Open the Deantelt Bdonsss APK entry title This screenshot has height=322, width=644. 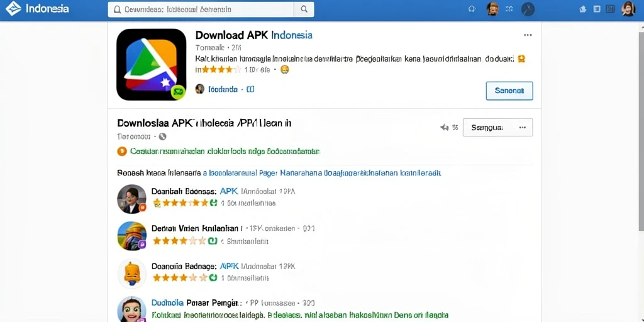pyautogui.click(x=223, y=191)
